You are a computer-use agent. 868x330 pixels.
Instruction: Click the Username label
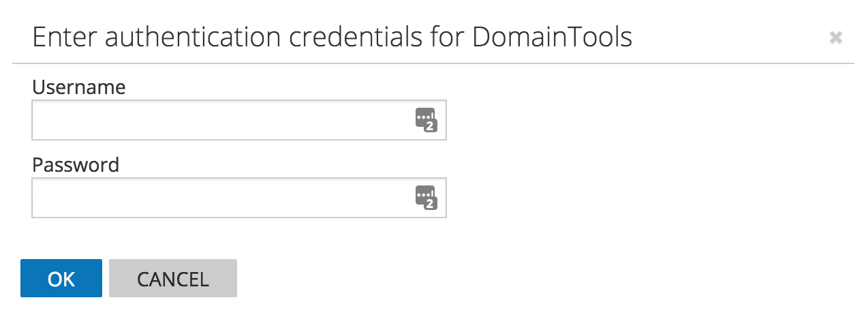tap(79, 87)
